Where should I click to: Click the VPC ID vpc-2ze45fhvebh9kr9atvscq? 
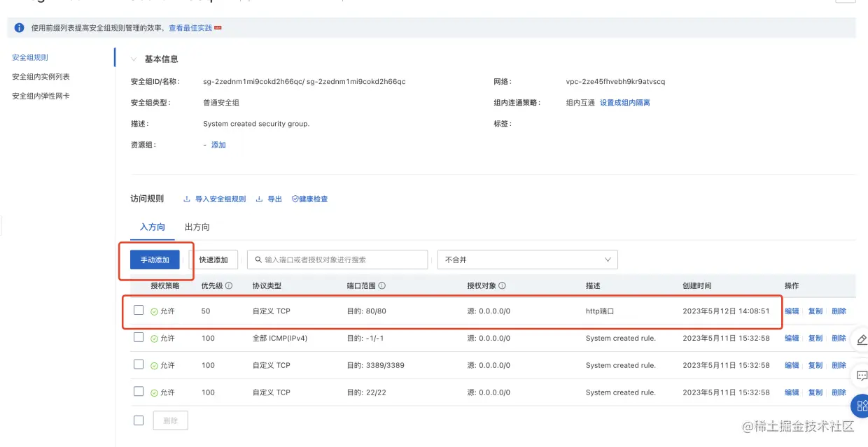615,82
